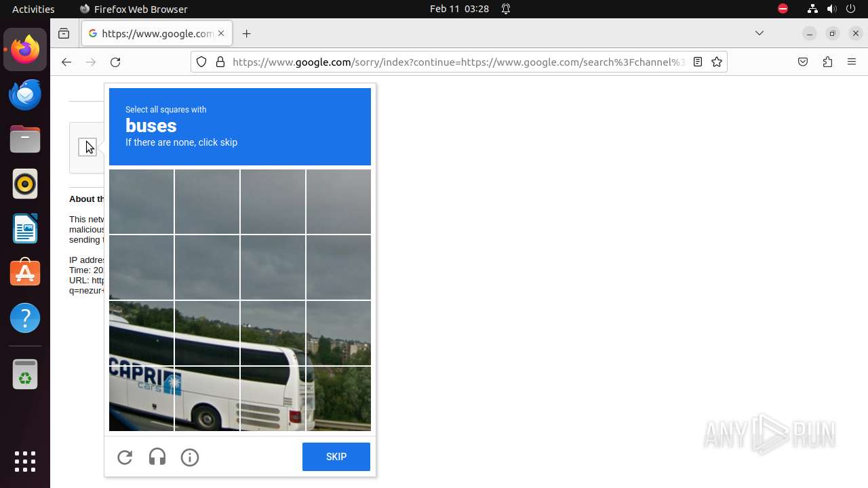
Task: Select tile with bus front windshield top
Action: [x=141, y=333]
